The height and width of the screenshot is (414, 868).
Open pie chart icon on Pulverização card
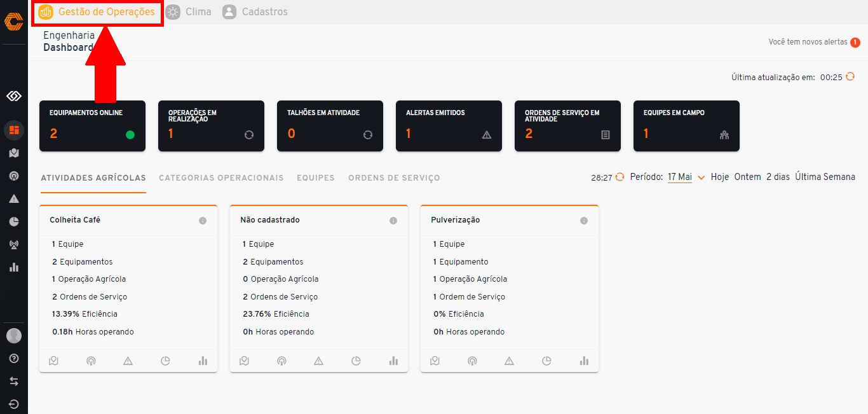point(546,361)
